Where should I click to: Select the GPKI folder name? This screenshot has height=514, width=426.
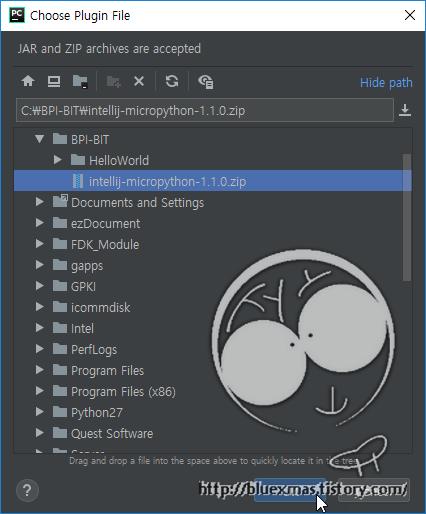tap(83, 287)
